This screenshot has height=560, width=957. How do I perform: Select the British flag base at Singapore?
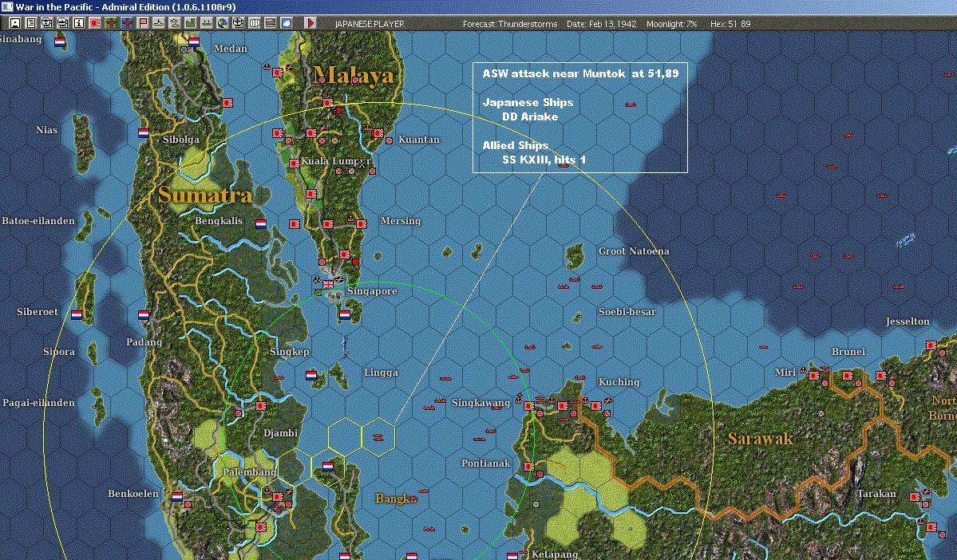(x=328, y=284)
